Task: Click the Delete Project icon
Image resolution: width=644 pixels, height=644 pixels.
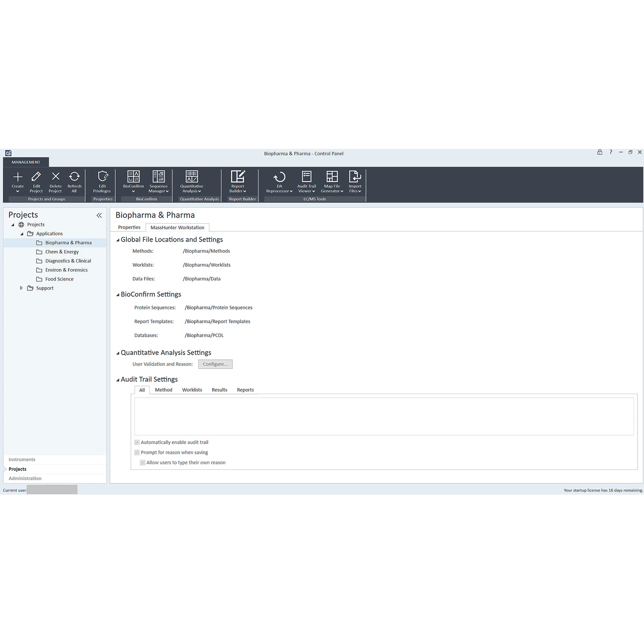Action: (x=56, y=177)
